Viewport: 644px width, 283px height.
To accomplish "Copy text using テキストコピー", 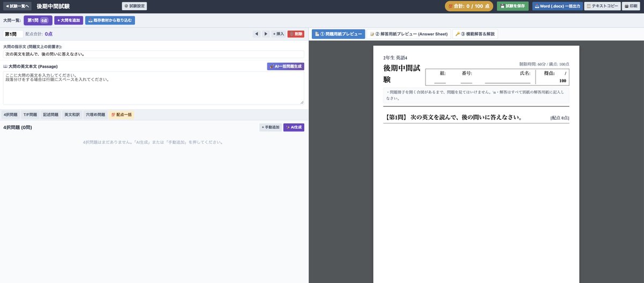I will click(x=602, y=6).
